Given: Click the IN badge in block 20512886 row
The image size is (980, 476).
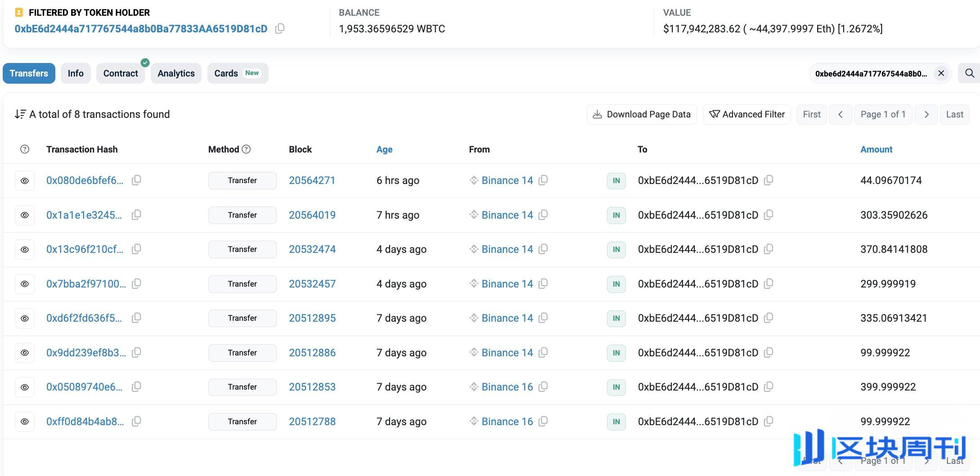Looking at the screenshot, I should [x=616, y=353].
